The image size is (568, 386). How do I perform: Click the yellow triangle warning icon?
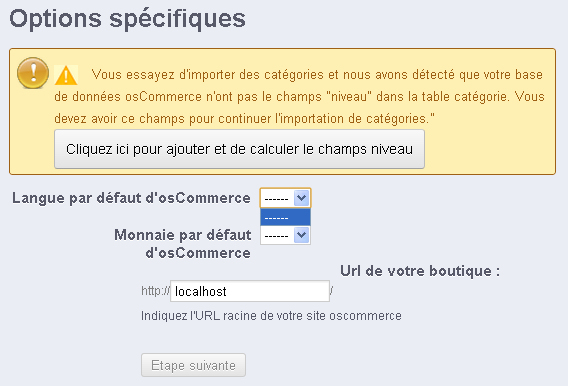[66, 75]
